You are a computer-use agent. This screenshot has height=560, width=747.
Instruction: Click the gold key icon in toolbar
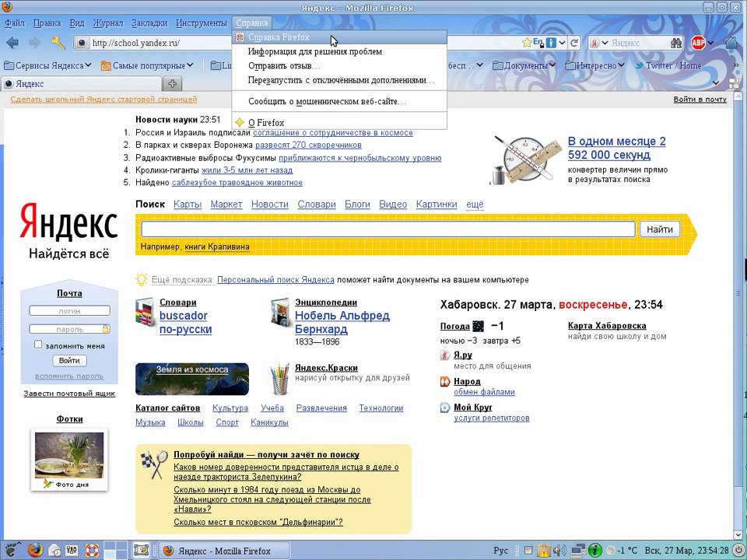coord(58,42)
